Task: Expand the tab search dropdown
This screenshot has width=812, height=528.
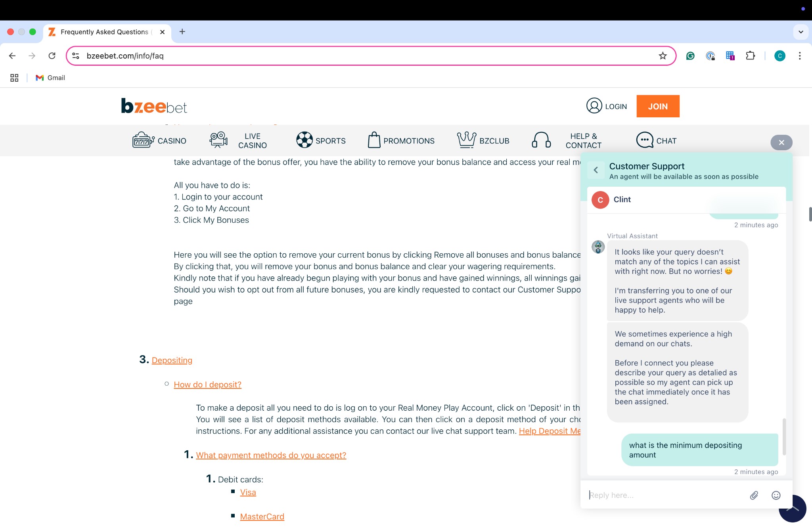Action: point(801,32)
